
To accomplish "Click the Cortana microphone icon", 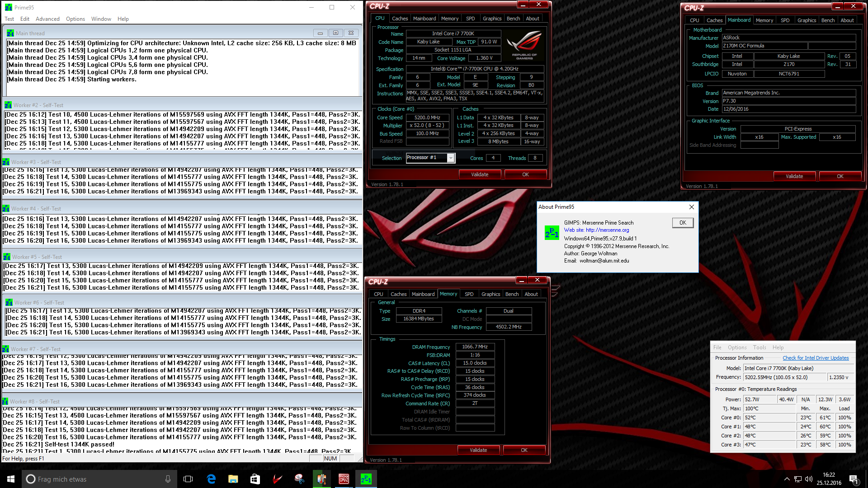I will point(168,479).
